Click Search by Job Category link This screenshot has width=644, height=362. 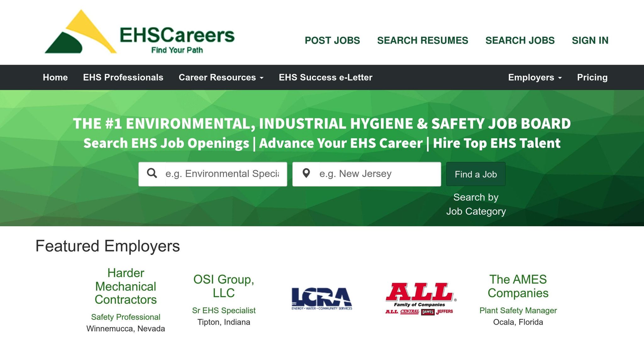[x=476, y=204]
